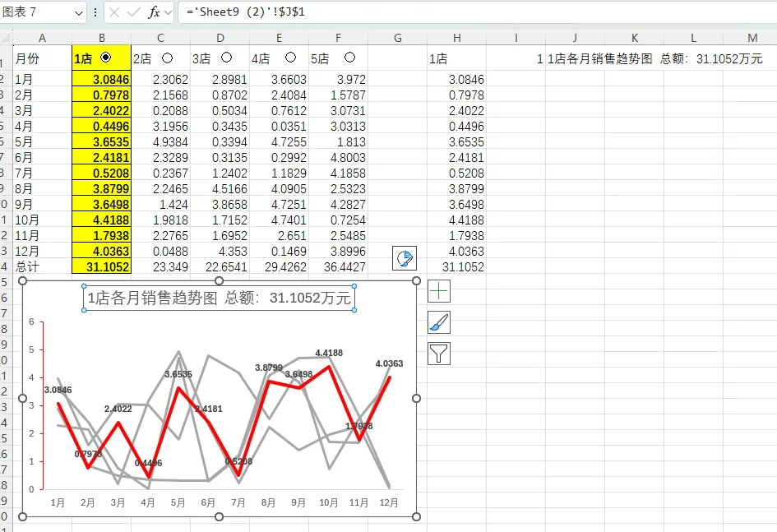Click the 3.6535 data label on chart
The width and height of the screenshot is (777, 532).
pos(178,374)
